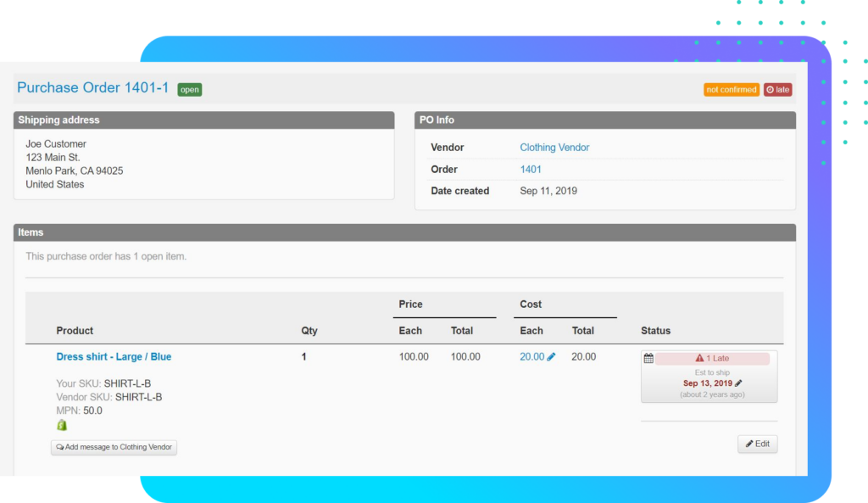Click the pencil icon on the Edit button
The width and height of the screenshot is (868, 503).
pos(749,444)
